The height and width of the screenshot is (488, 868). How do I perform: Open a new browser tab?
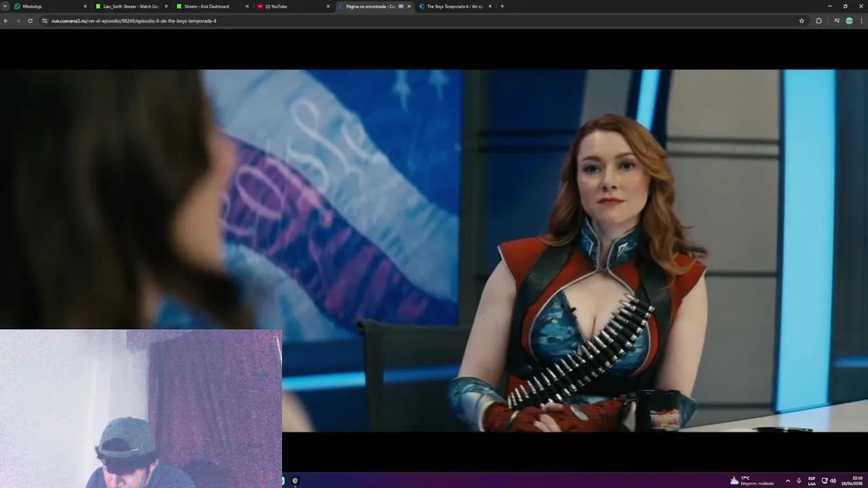tap(502, 6)
